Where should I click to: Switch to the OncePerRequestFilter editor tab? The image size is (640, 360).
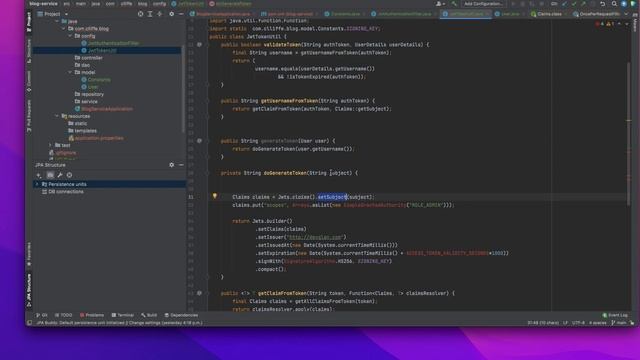coord(596,14)
